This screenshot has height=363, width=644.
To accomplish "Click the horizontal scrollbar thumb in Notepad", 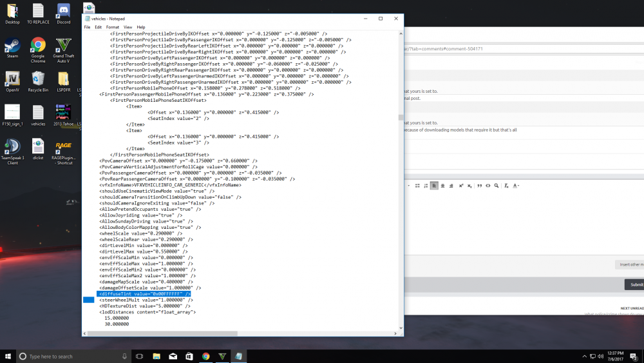I will click(162, 333).
